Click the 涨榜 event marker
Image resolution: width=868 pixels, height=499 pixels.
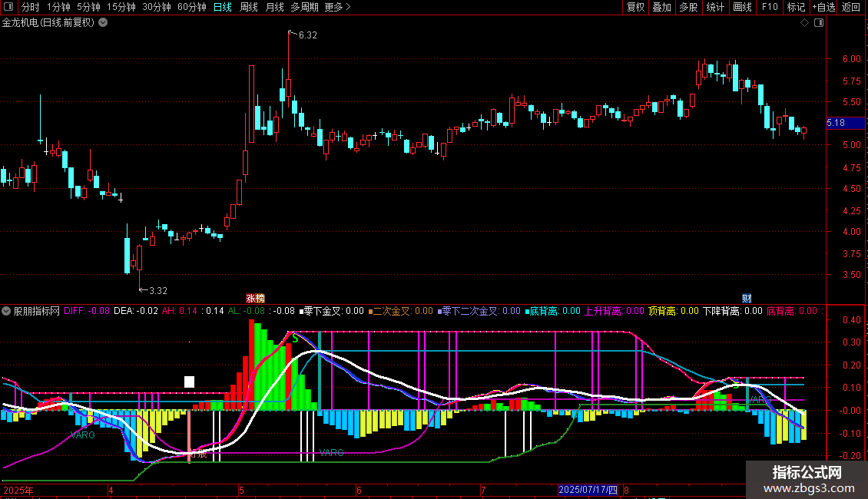coord(255,298)
